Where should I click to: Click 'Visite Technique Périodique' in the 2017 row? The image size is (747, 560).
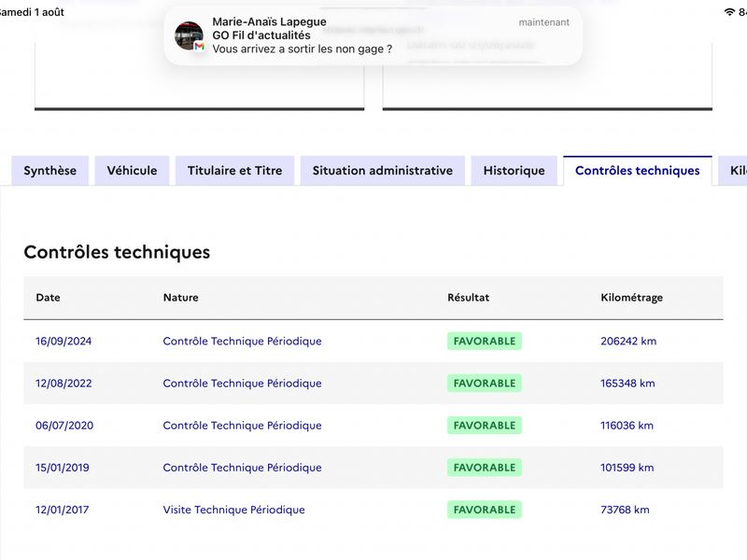(x=234, y=510)
